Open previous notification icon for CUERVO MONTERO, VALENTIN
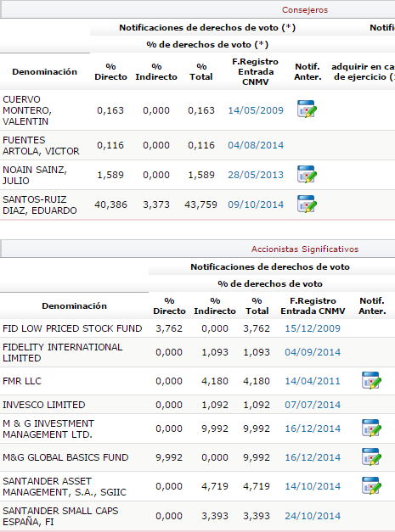This screenshot has width=395, height=532. click(x=307, y=109)
